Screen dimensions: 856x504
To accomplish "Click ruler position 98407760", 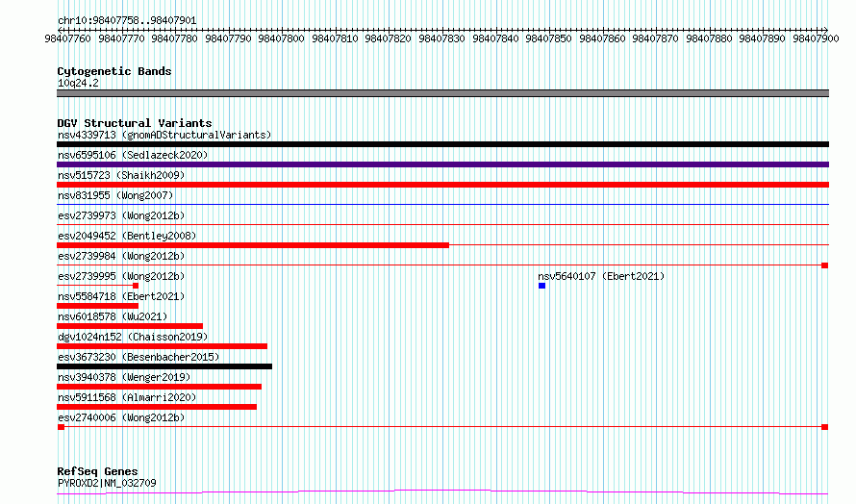I will click(67, 38).
